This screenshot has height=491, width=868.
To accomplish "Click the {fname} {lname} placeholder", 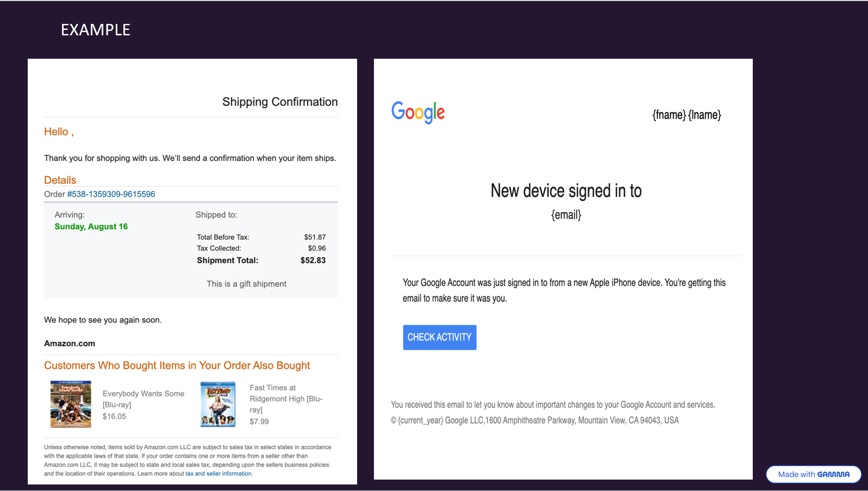I will 686,115.
